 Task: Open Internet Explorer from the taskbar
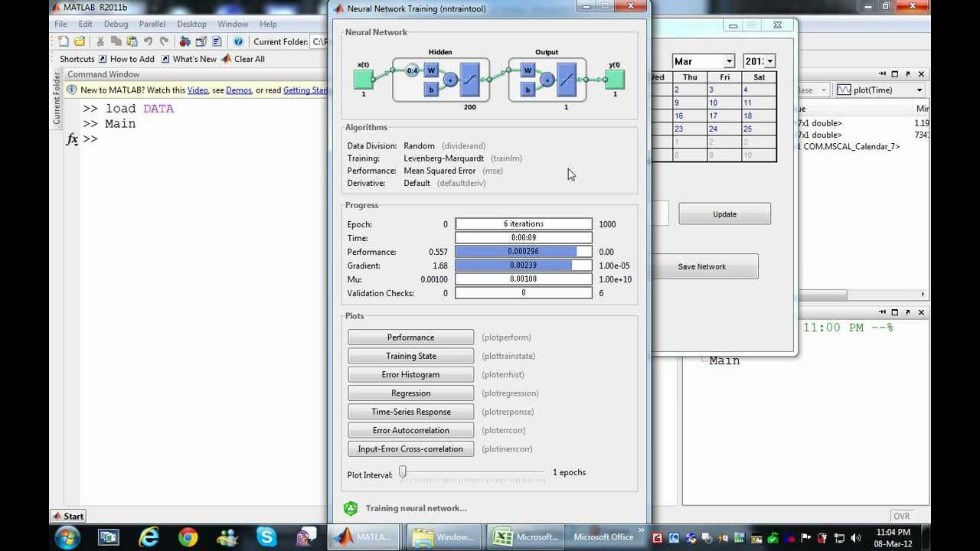(x=149, y=537)
